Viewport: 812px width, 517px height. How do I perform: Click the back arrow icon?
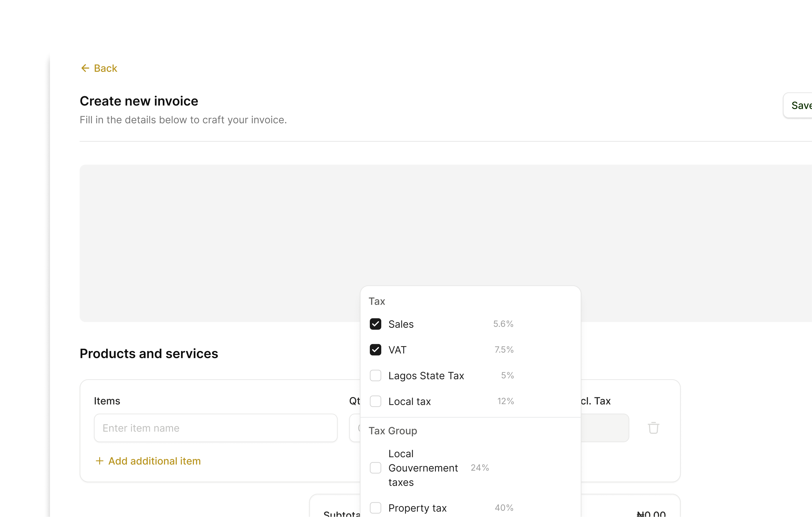tap(85, 68)
